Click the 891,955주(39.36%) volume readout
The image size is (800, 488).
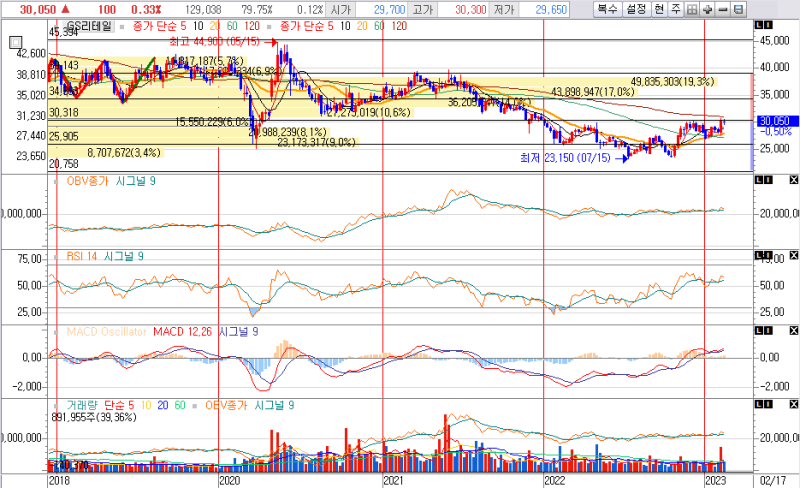pos(94,418)
